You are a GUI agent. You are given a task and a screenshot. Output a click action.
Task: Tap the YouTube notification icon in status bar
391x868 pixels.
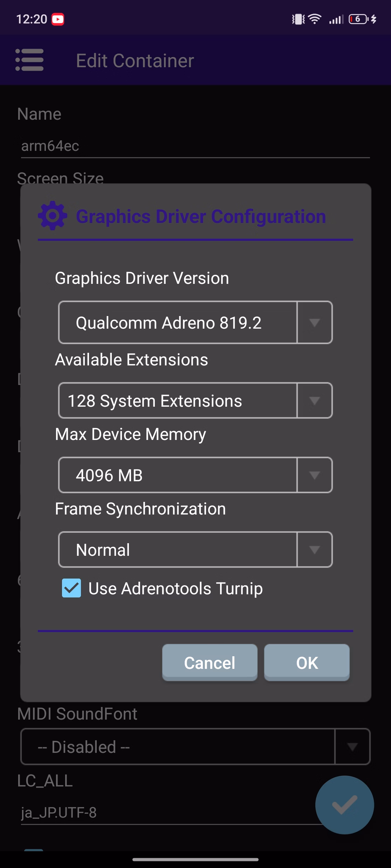pos(58,19)
